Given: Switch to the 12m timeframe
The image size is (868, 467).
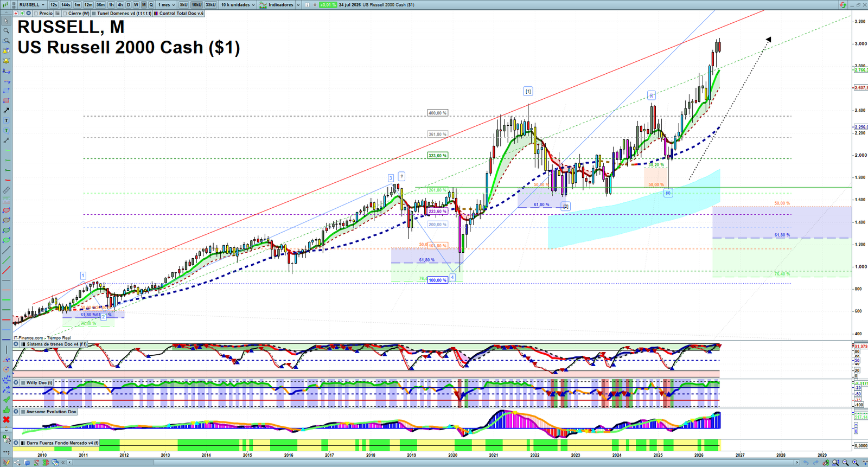Looking at the screenshot, I should [x=88, y=5].
